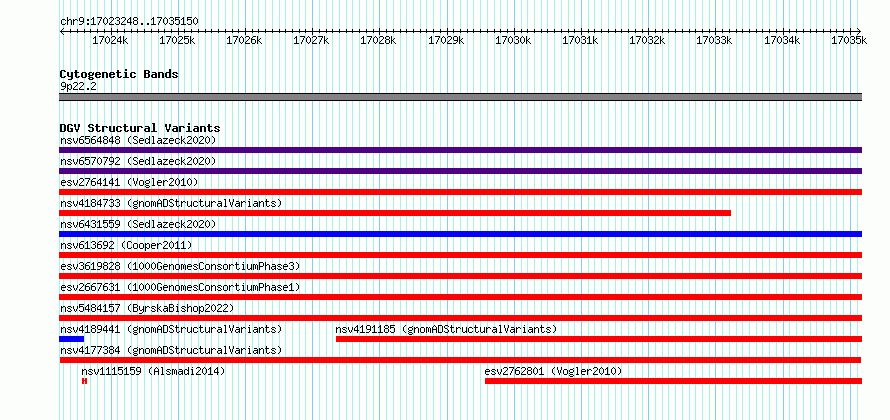Select the 17028k ruler position
Viewport: 890px width, 420px height.
click(379, 40)
